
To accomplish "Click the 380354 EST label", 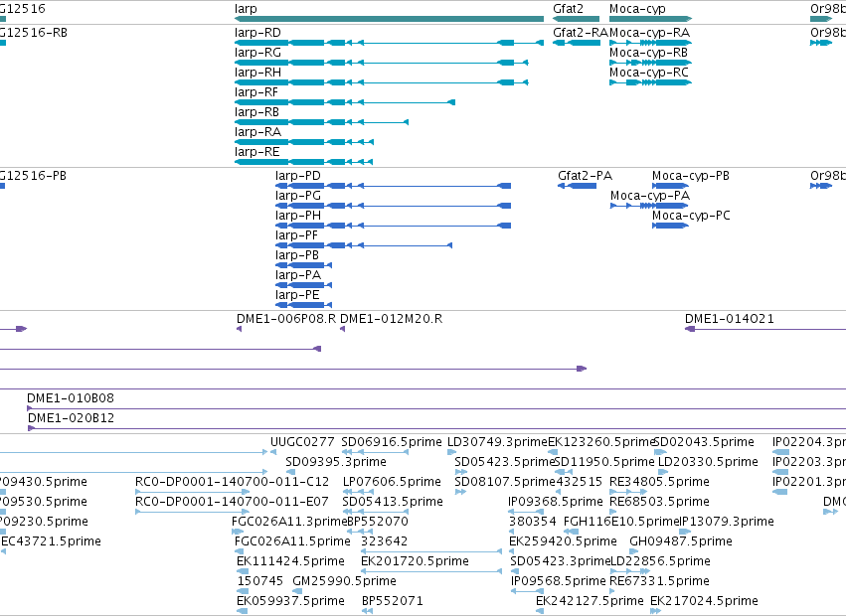I will [533, 521].
